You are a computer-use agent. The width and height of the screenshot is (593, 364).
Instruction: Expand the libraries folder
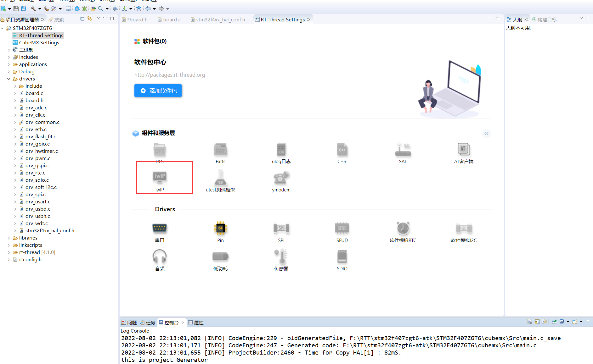point(9,238)
